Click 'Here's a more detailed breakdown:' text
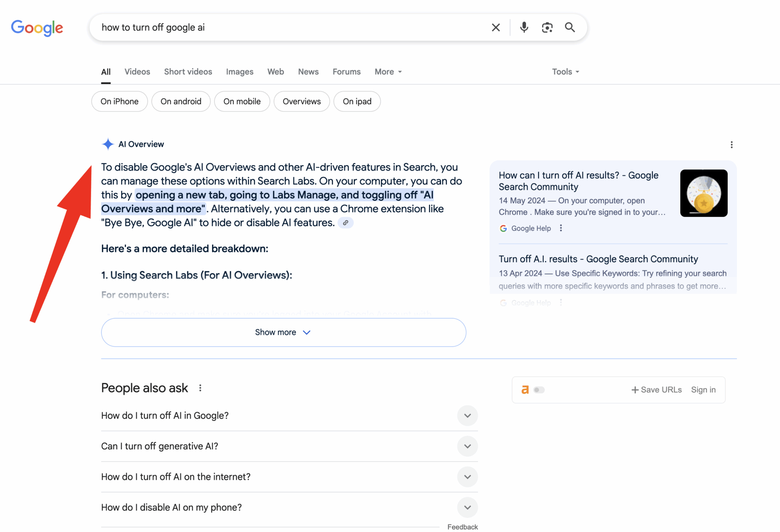This screenshot has width=780, height=532. pos(185,248)
